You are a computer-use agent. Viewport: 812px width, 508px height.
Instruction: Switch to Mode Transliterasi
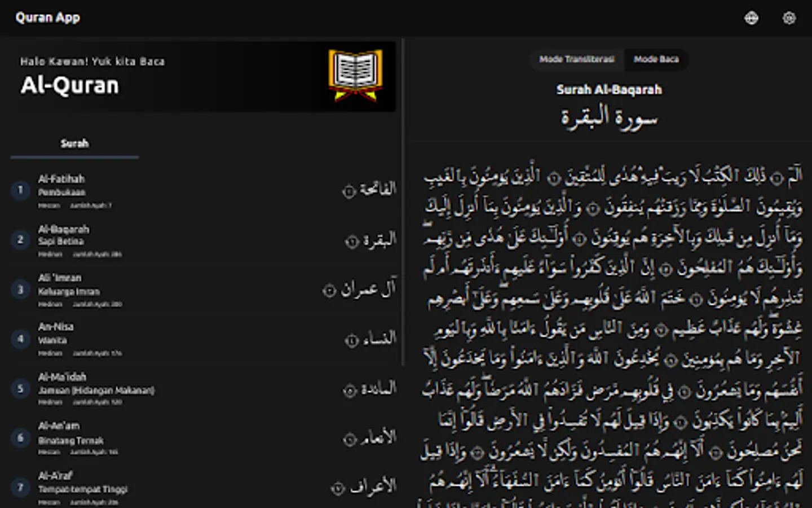click(x=576, y=59)
